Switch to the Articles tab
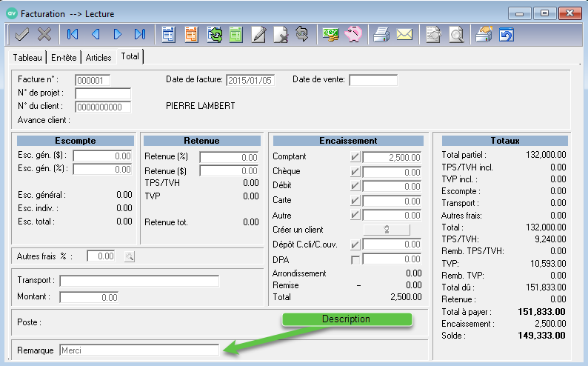Screen dimensions: 588x366 pos(98,57)
